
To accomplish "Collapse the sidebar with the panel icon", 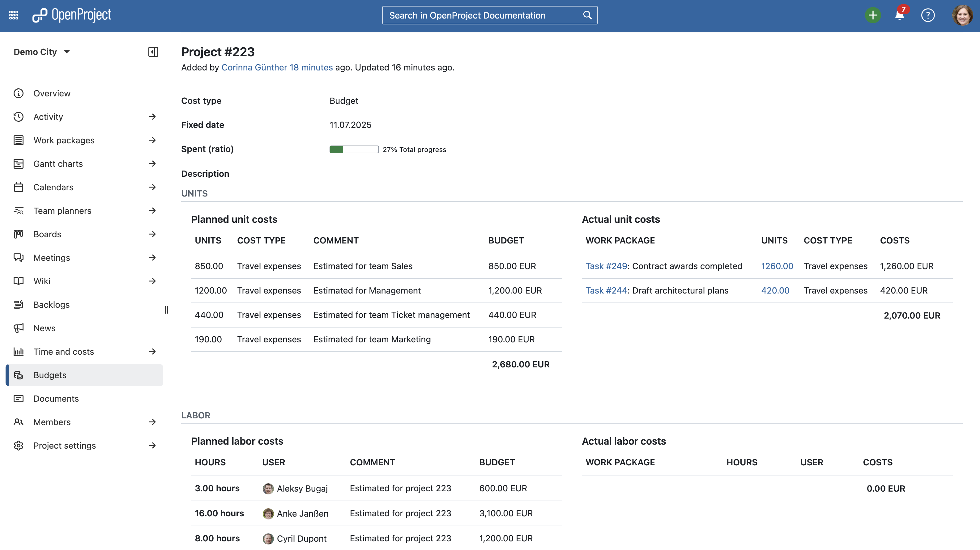I will (x=153, y=52).
